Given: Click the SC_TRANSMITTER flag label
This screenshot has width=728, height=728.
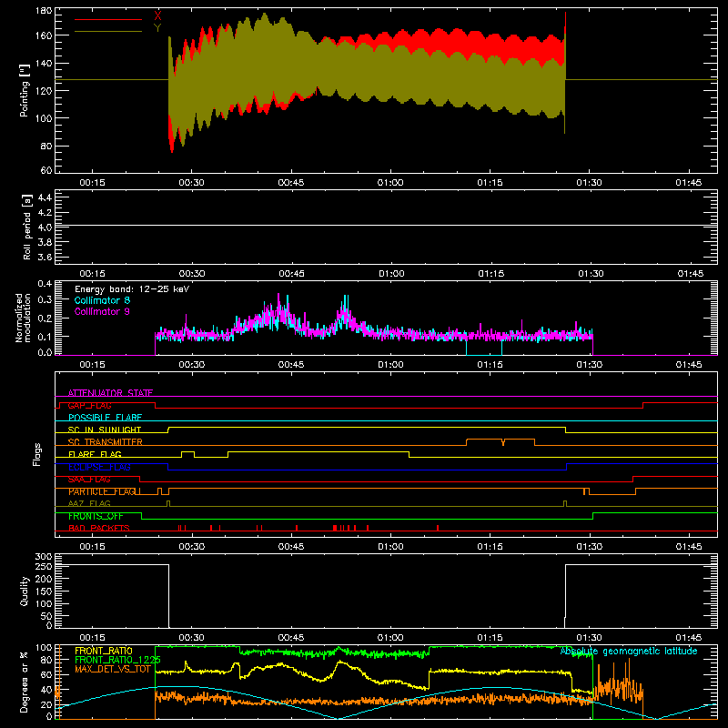Looking at the screenshot, I should click(x=106, y=441).
